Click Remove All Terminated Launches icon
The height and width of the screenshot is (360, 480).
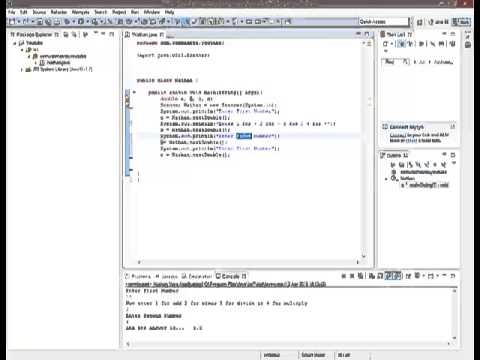pyautogui.click(x=360, y=276)
